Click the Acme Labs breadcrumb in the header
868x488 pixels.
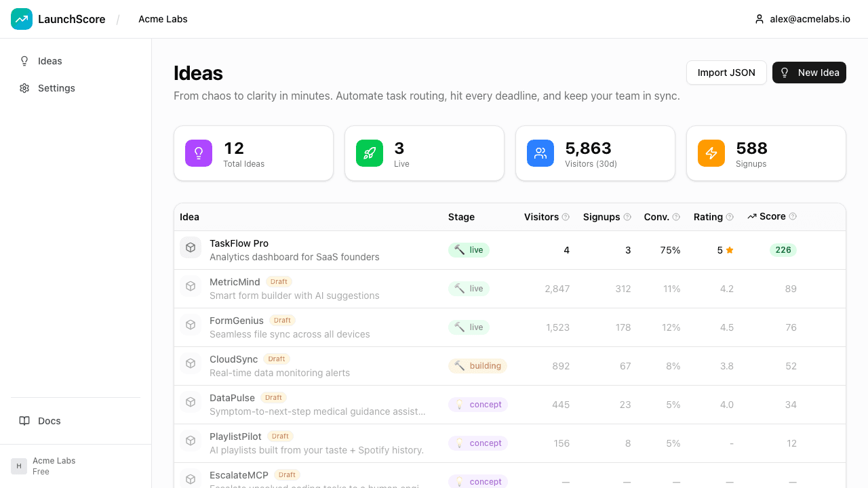(163, 19)
